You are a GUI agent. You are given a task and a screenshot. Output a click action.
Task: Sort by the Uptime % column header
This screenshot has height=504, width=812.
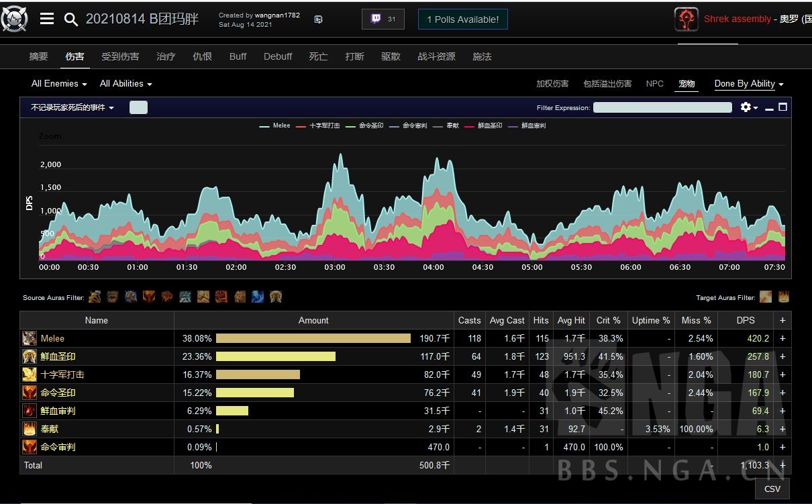click(x=652, y=320)
